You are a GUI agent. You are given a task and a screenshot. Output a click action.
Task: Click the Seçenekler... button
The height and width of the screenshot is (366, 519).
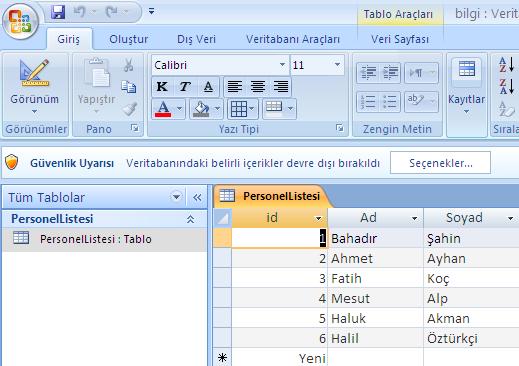point(440,163)
